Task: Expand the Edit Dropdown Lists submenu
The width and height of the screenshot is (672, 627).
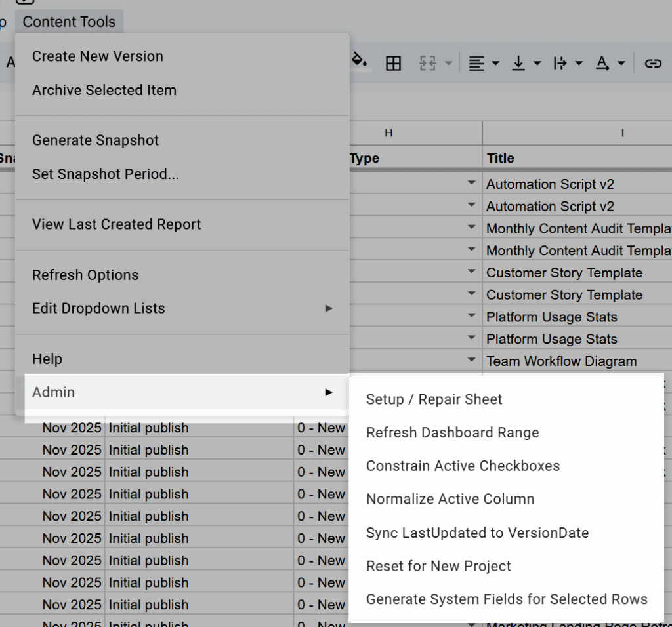Action: (182, 308)
